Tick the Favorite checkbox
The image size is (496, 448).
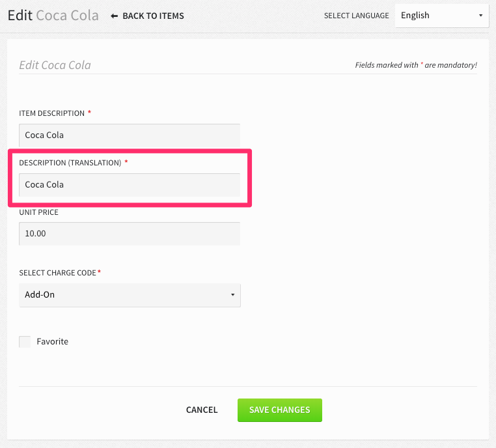click(x=25, y=342)
